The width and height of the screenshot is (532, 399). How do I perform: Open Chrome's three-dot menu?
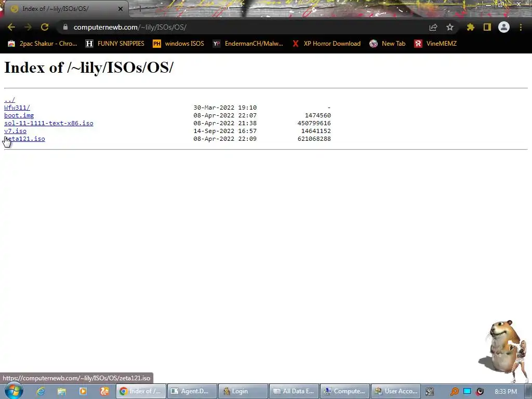point(521,27)
